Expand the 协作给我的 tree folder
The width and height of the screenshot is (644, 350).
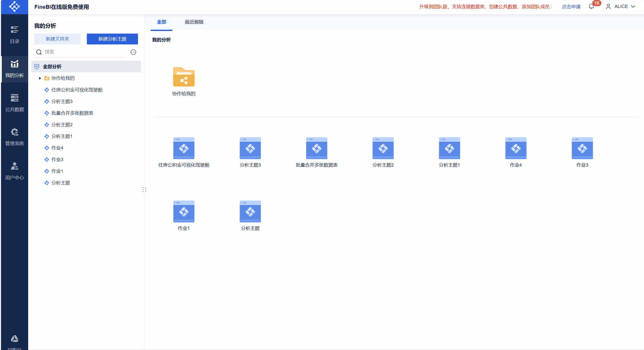pyautogui.click(x=40, y=78)
